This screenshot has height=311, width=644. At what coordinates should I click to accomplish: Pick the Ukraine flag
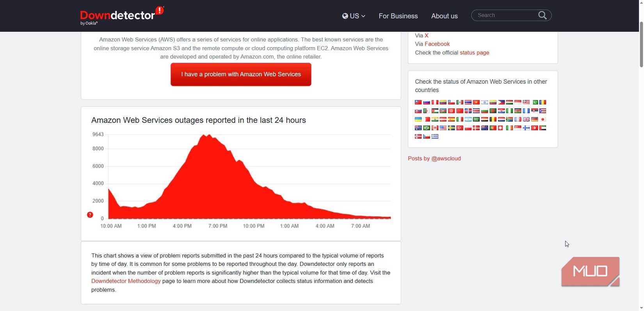(x=418, y=119)
